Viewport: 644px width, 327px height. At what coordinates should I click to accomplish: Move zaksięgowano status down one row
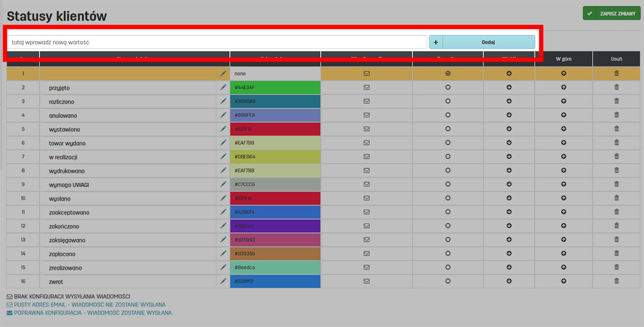click(509, 240)
